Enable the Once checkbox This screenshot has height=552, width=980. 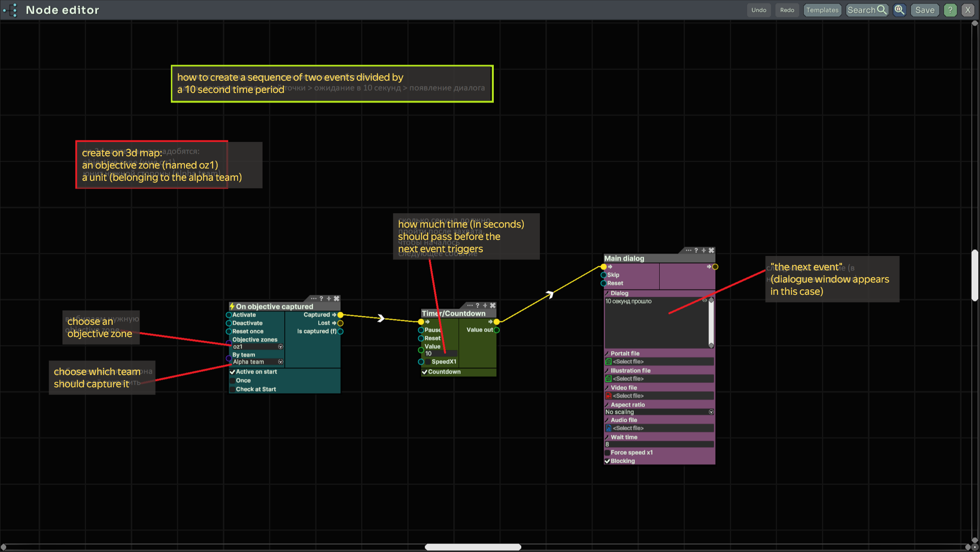233,381
